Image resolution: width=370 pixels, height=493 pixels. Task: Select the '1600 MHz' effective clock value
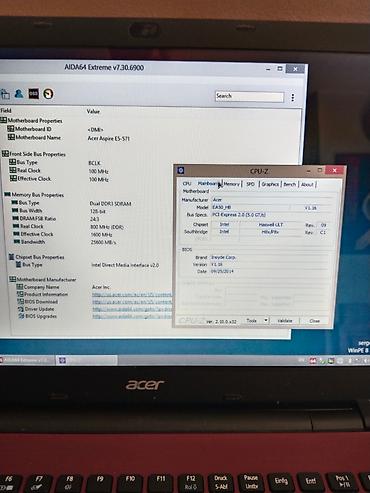101,235
